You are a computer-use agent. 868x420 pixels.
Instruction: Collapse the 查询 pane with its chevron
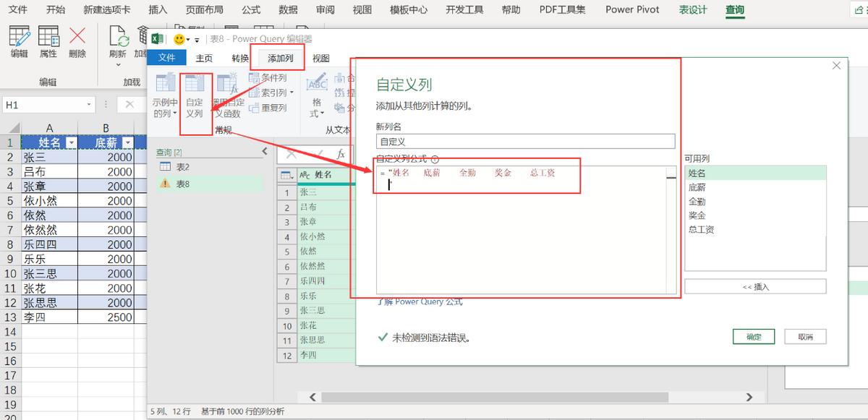(264, 151)
